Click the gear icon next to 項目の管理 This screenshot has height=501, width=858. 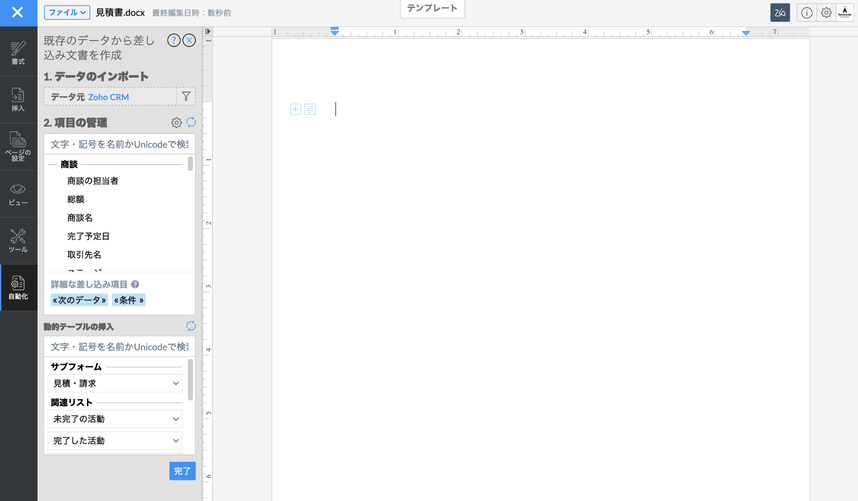click(x=176, y=123)
